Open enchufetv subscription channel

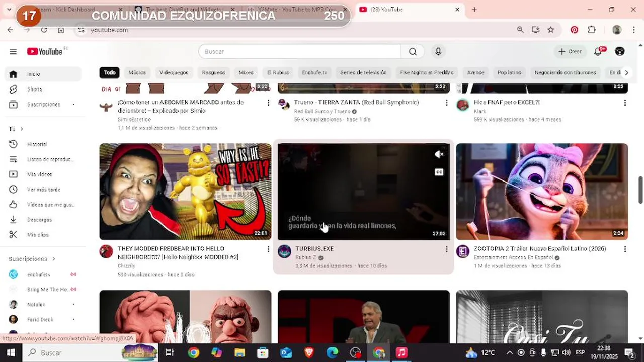pos(43,274)
